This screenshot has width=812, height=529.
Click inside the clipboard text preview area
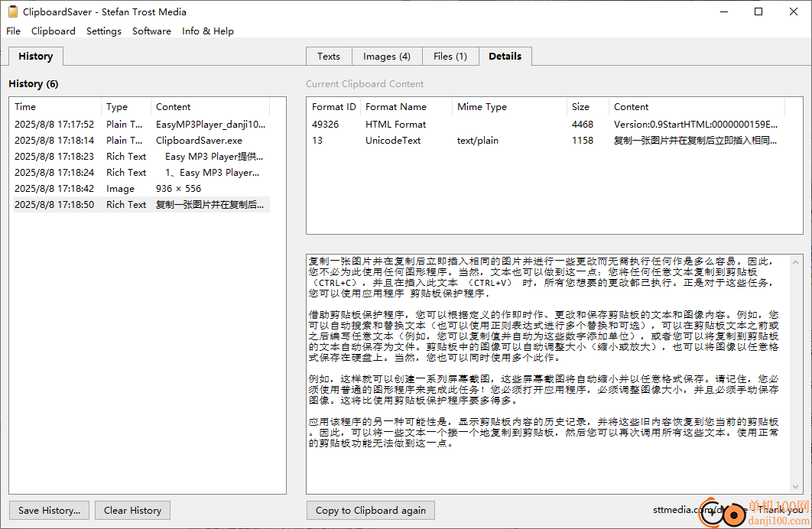coord(548,374)
